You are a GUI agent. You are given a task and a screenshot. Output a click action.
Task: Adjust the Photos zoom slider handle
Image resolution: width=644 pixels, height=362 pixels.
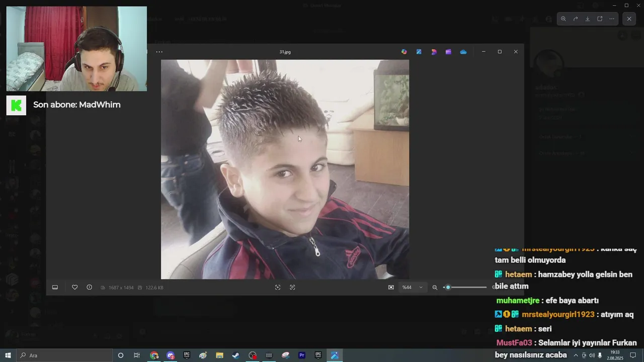[x=448, y=287]
